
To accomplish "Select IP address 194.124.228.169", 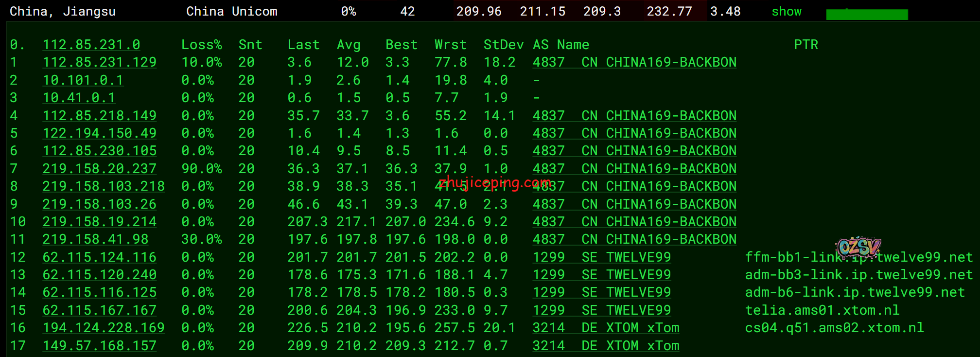I will [103, 328].
